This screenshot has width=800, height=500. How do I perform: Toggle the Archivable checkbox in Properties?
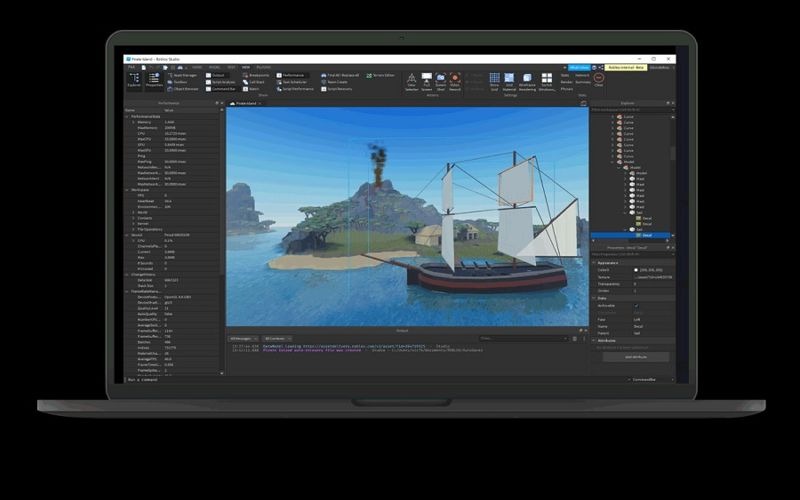click(x=636, y=306)
